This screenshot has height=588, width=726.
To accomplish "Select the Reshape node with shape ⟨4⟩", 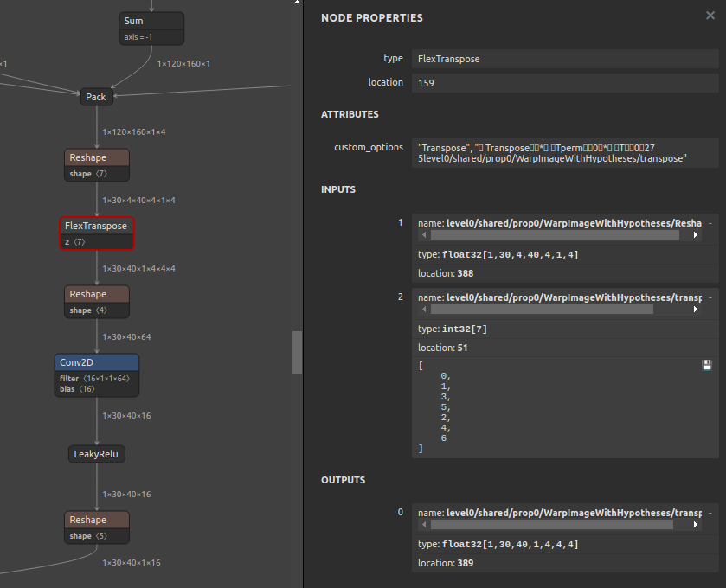I will (x=96, y=294).
